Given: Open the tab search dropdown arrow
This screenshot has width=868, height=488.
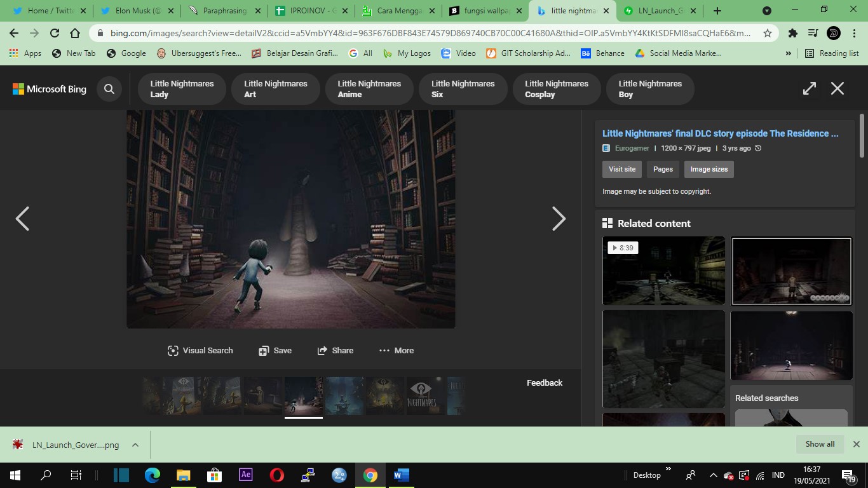Looking at the screenshot, I should pyautogui.click(x=767, y=11).
